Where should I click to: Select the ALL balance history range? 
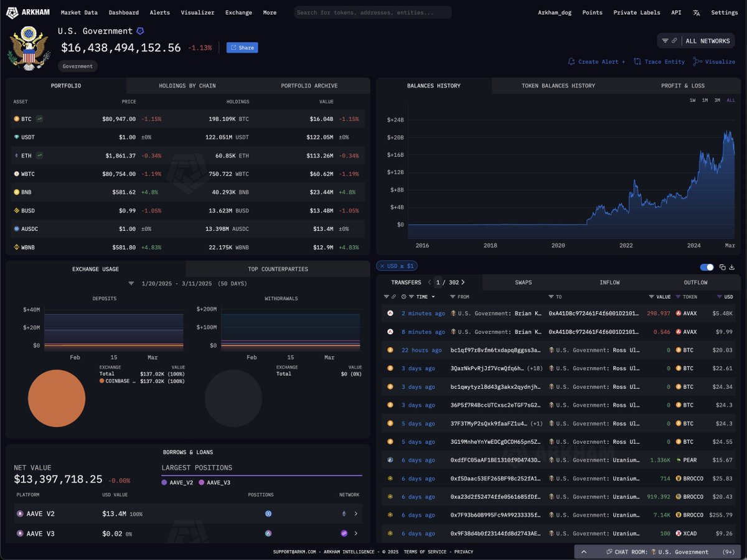point(730,100)
